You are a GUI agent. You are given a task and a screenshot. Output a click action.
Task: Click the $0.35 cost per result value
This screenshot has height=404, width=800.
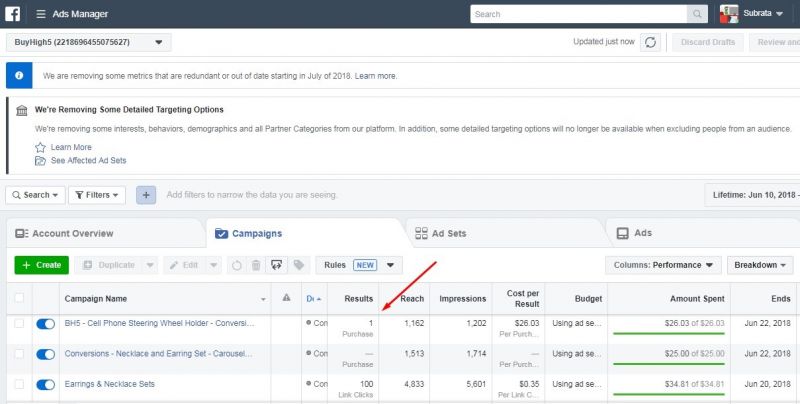point(527,384)
